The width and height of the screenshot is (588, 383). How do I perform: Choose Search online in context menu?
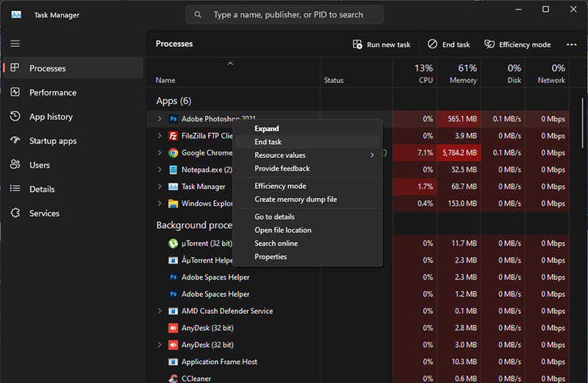[307, 243]
